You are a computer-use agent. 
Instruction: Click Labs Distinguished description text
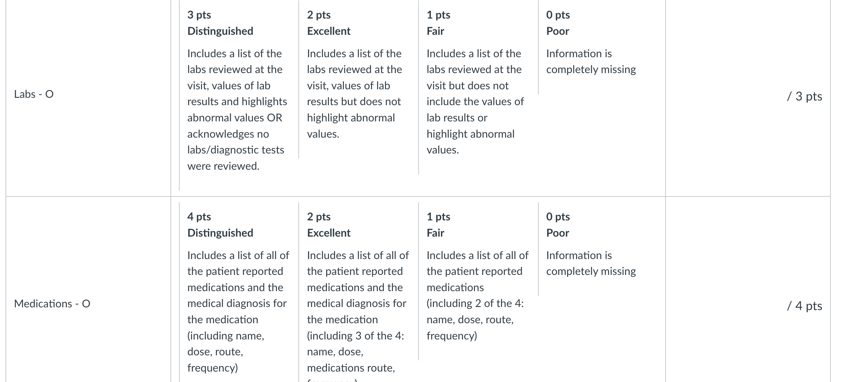coord(237,109)
